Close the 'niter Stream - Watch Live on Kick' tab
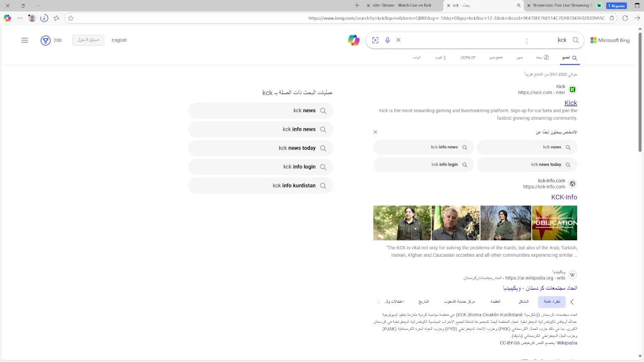This screenshot has height=362, width=644. click(369, 6)
